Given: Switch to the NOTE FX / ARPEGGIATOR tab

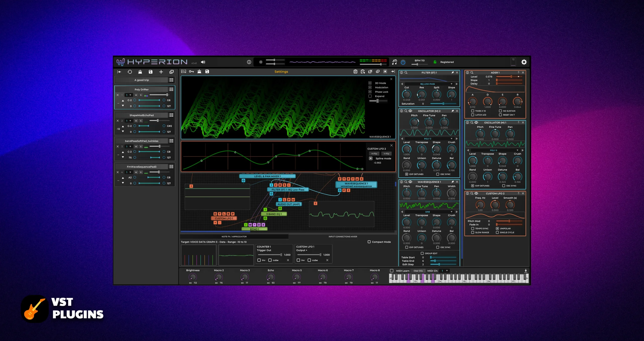Looking at the screenshot, I should [234, 236].
